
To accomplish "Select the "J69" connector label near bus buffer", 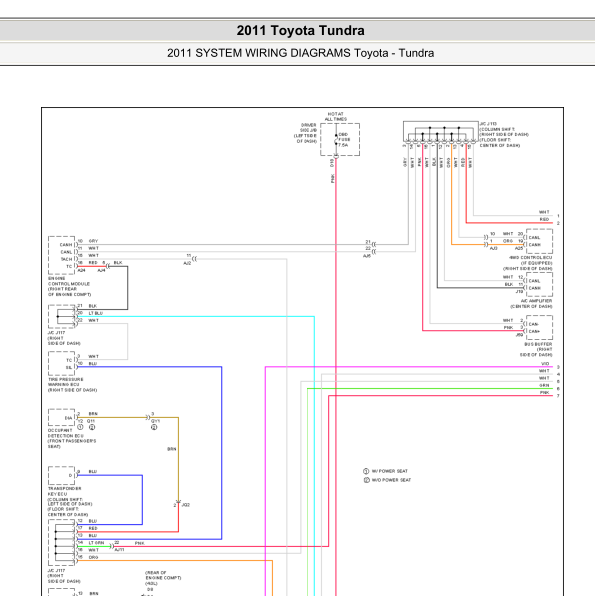I will (x=519, y=335).
